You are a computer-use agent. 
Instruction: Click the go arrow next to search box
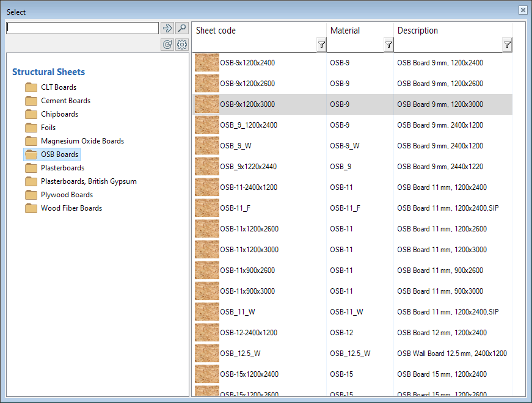(x=167, y=28)
